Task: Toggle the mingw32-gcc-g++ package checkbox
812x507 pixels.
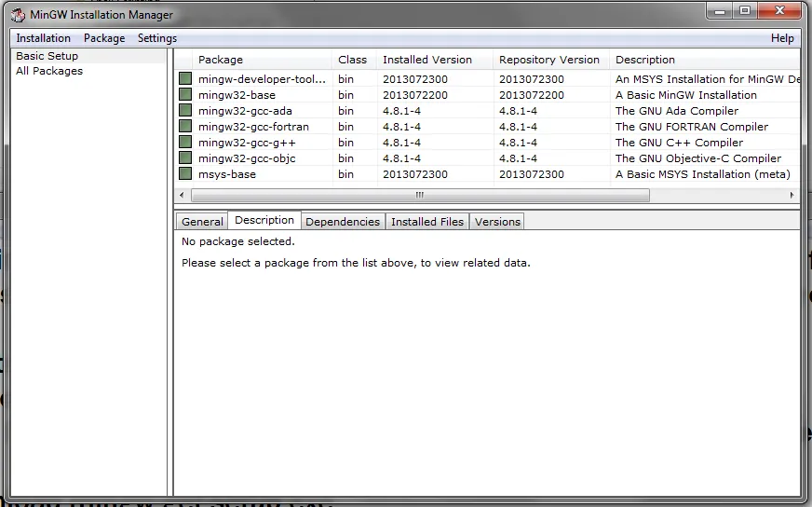Action: click(185, 142)
